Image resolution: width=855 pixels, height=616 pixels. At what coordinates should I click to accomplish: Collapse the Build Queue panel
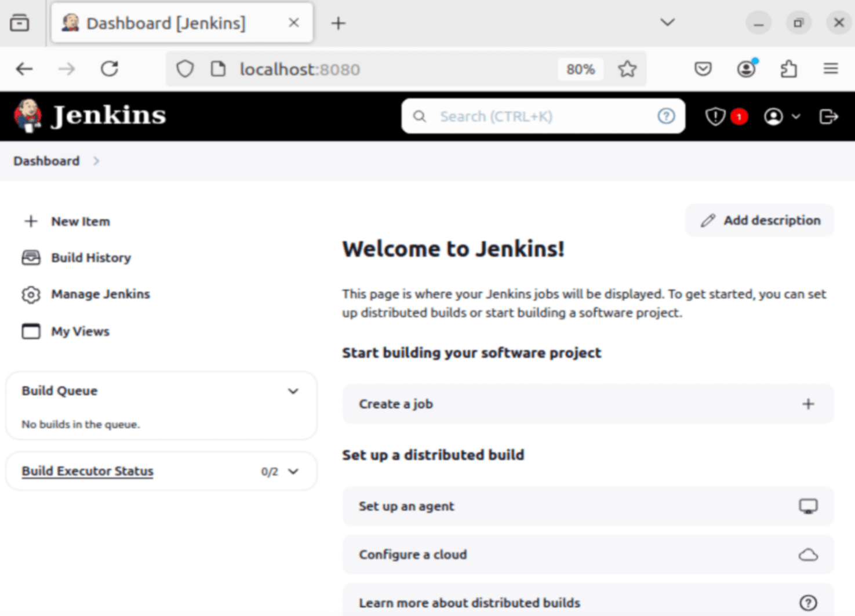[293, 391]
